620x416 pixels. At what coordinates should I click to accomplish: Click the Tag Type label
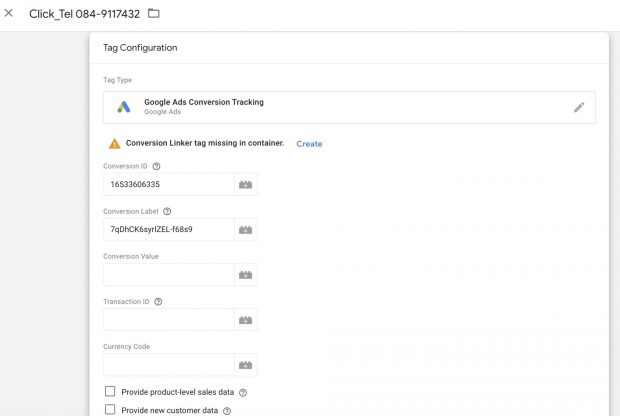pyautogui.click(x=117, y=80)
